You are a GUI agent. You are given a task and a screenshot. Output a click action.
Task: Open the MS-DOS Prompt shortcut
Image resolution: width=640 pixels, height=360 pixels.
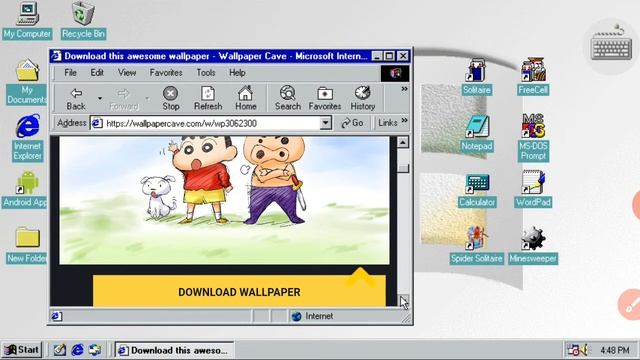[533, 138]
